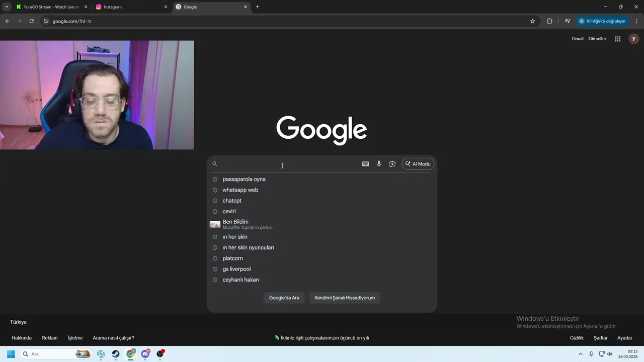The width and height of the screenshot is (644, 362).
Task: Reload the current page
Action: point(31,21)
